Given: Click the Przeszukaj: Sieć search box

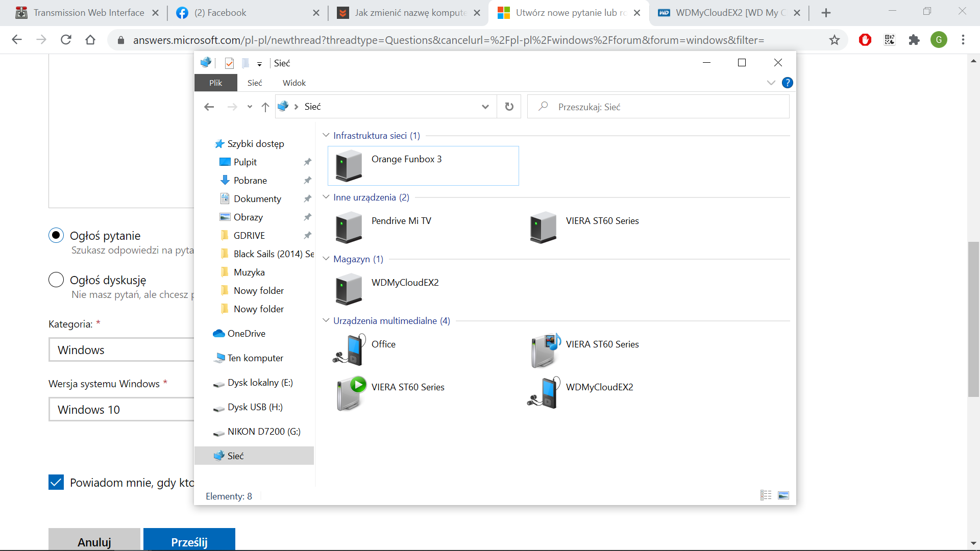Looking at the screenshot, I should pos(658,107).
